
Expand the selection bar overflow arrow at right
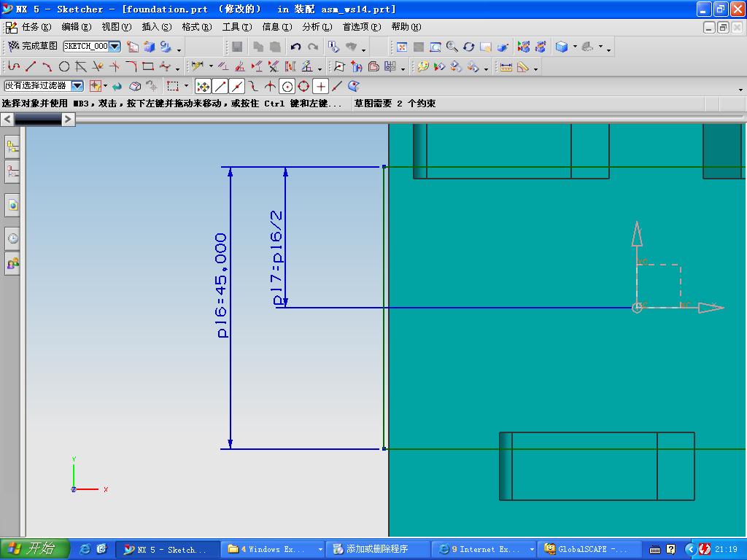[740, 90]
